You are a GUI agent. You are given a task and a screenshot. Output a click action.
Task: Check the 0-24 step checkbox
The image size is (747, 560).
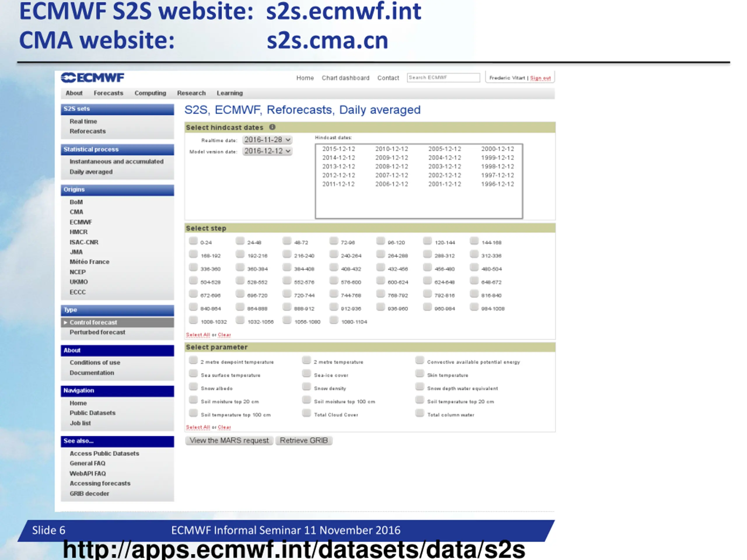(193, 241)
